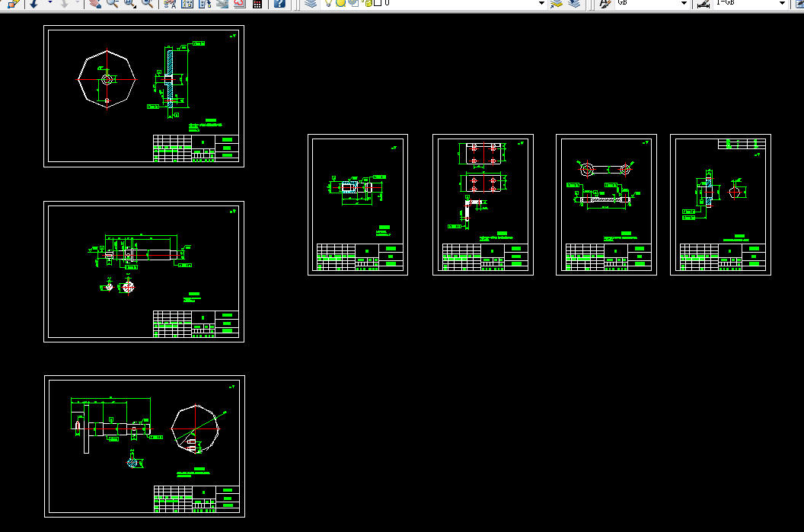Select the connecting link bar drawing sheet
Image resolution: width=804 pixels, height=532 pixels.
point(606,205)
